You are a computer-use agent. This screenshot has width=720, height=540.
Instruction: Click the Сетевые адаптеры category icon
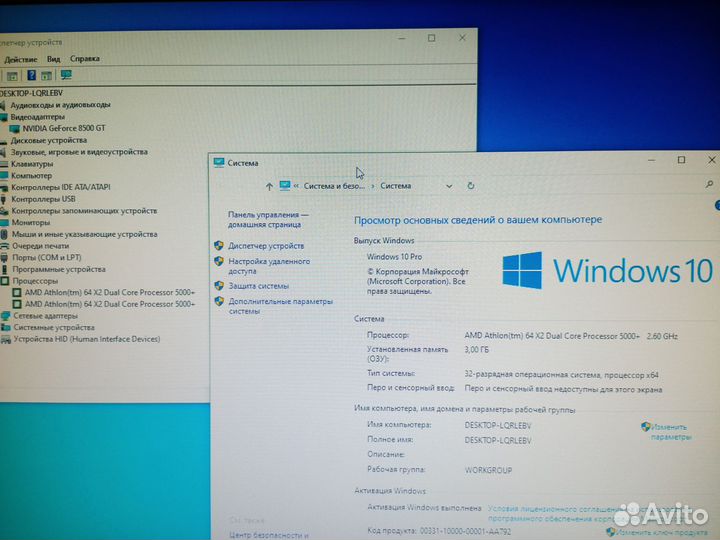pos(5,316)
